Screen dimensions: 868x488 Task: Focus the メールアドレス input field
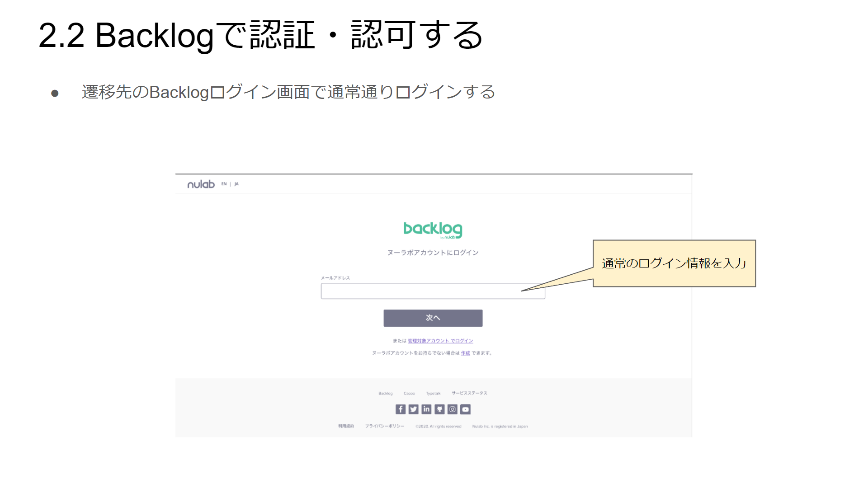tap(433, 291)
